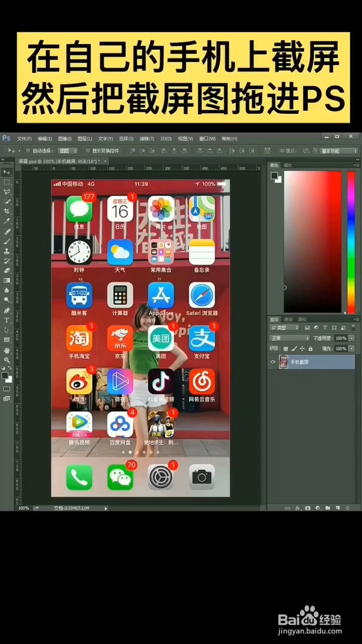Click the link layers icon
Screen dimensions: 362x644
[x=288, y=508]
